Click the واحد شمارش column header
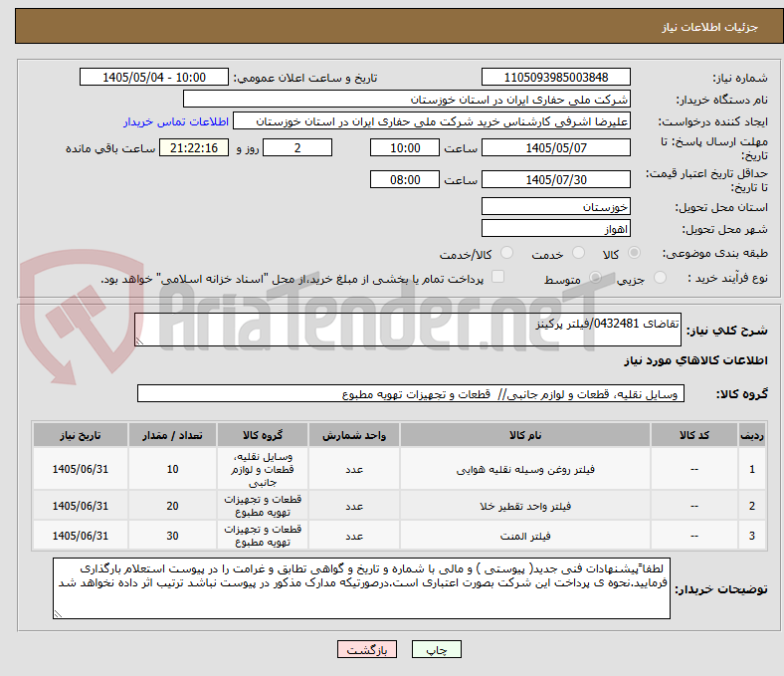784x676 pixels. 354,435
